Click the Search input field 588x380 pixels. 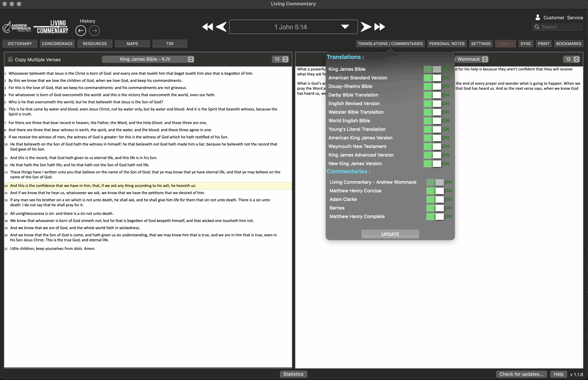tap(560, 27)
